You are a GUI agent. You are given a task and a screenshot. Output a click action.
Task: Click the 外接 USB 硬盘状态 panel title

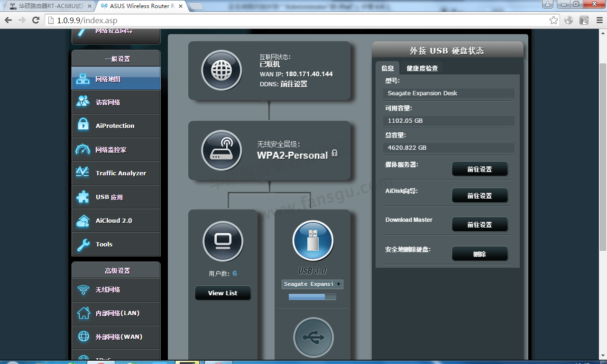(447, 51)
